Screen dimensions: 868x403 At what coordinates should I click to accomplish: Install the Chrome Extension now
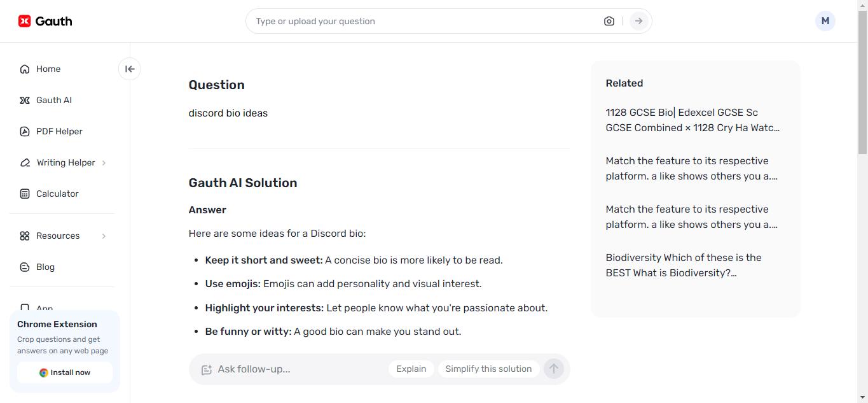pos(65,372)
